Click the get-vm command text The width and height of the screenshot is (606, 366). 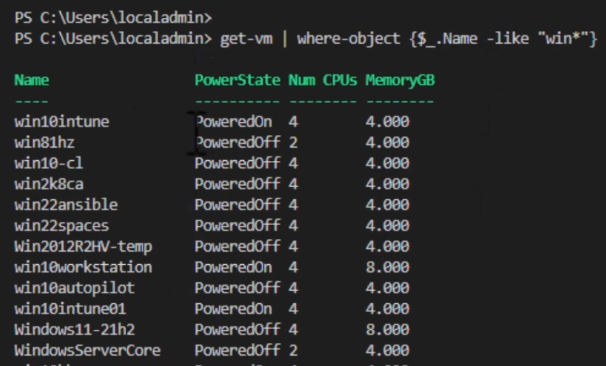click(x=246, y=39)
